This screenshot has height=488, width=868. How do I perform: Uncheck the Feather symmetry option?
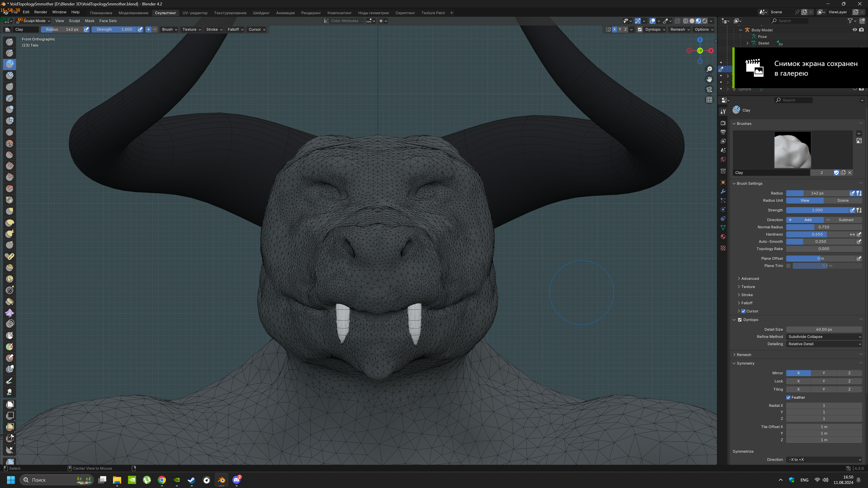(788, 397)
